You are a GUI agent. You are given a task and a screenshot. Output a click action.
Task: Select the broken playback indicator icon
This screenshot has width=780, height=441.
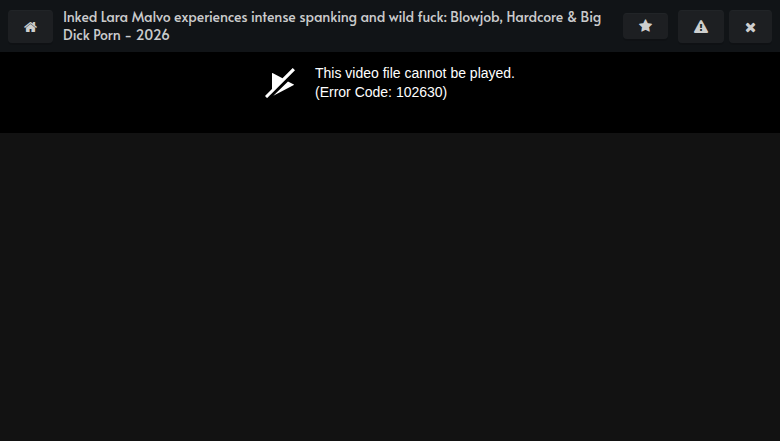(x=280, y=83)
